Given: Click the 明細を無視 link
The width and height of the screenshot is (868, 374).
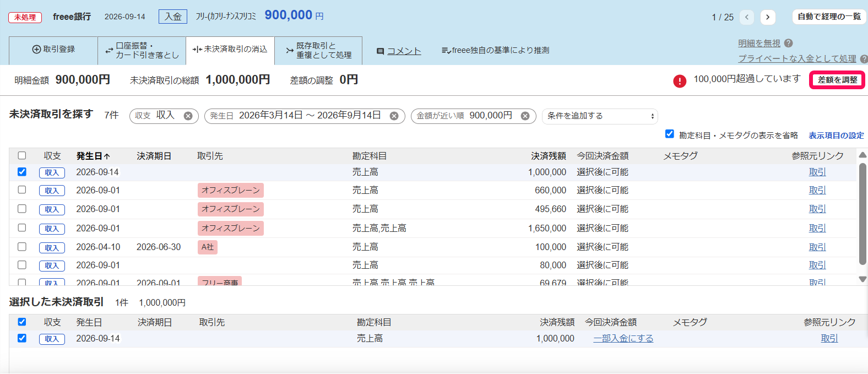Looking at the screenshot, I should pyautogui.click(x=759, y=43).
